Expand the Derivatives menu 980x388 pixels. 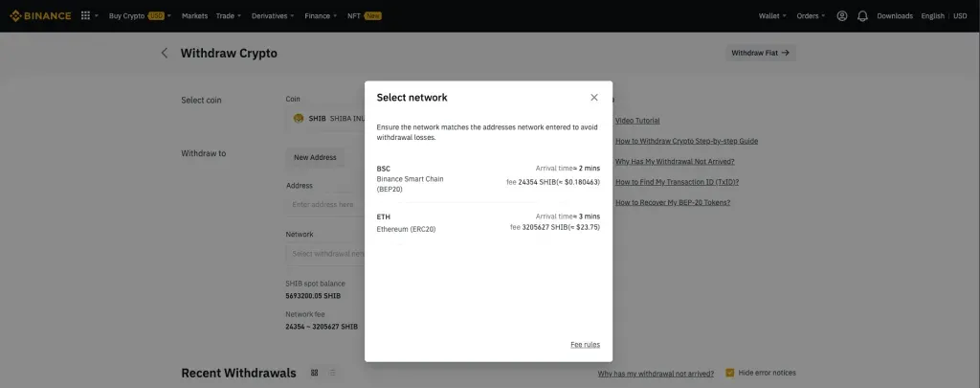click(273, 15)
